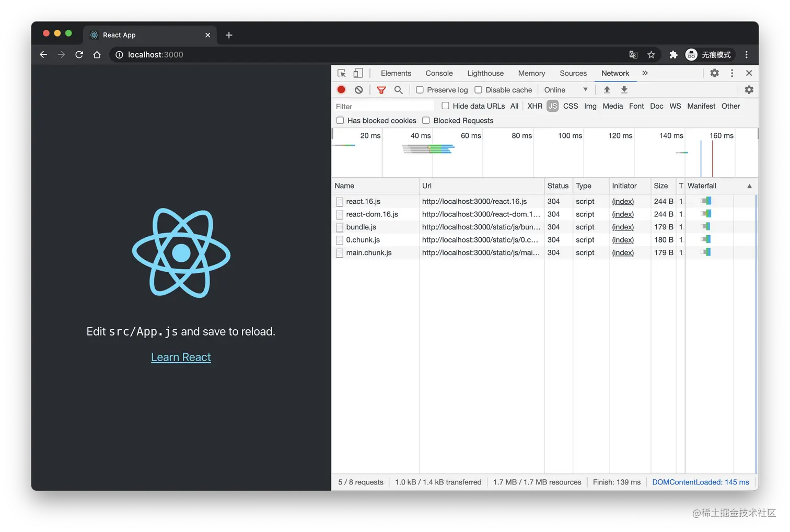The width and height of the screenshot is (790, 532).
Task: Go to browser home page
Action: (x=97, y=54)
